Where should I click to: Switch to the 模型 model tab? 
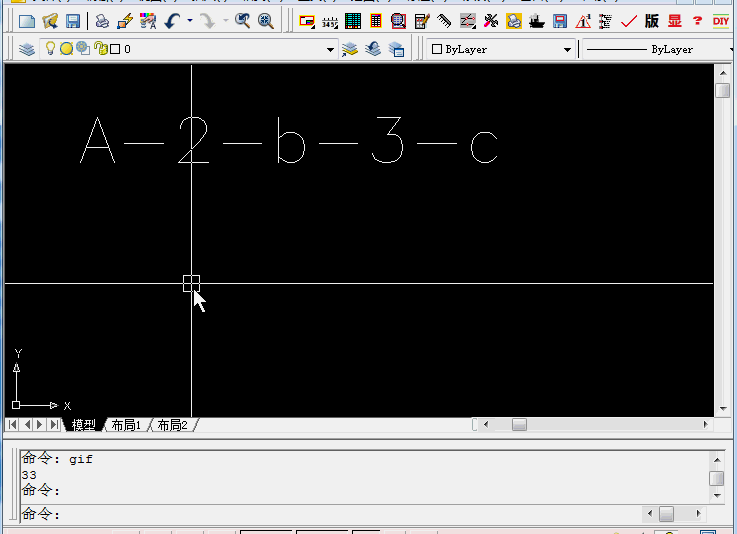[x=84, y=425]
